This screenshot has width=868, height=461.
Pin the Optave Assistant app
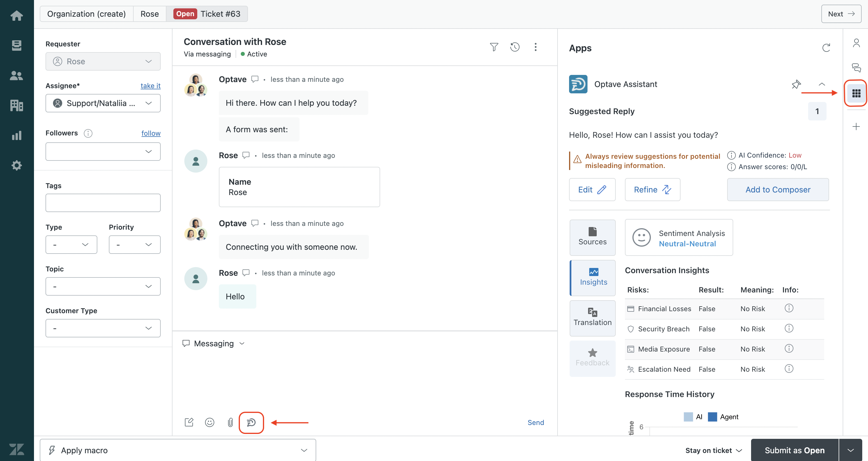click(796, 84)
